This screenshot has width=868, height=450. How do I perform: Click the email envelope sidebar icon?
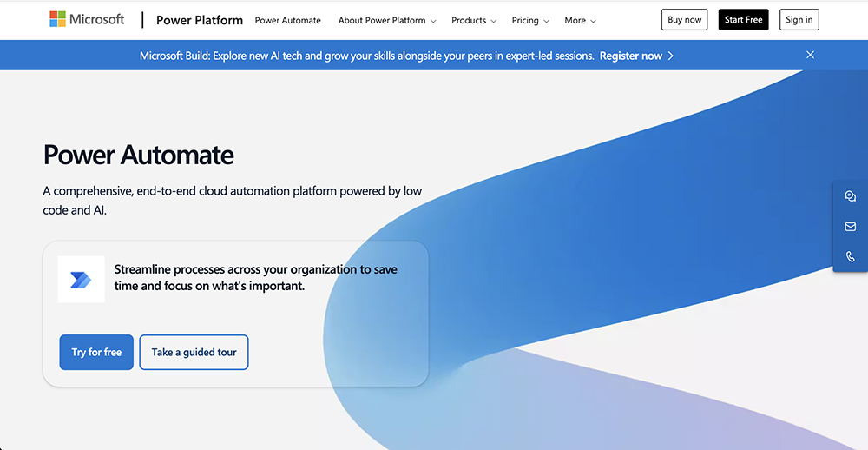(851, 226)
